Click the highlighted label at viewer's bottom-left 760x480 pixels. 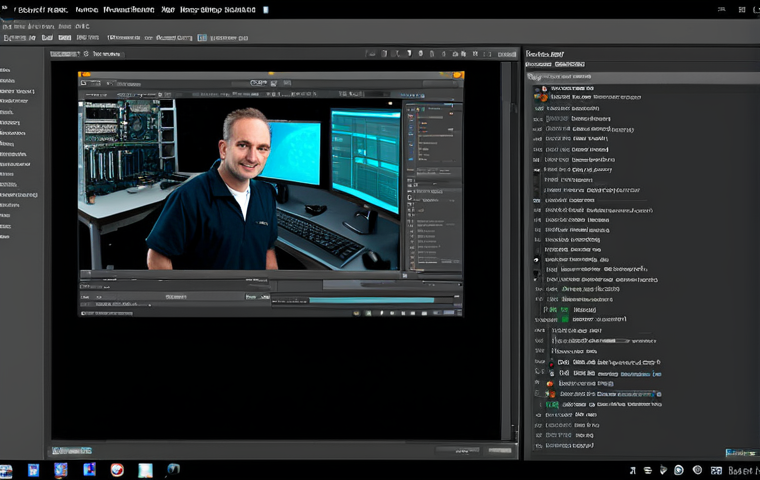pyautogui.click(x=72, y=451)
